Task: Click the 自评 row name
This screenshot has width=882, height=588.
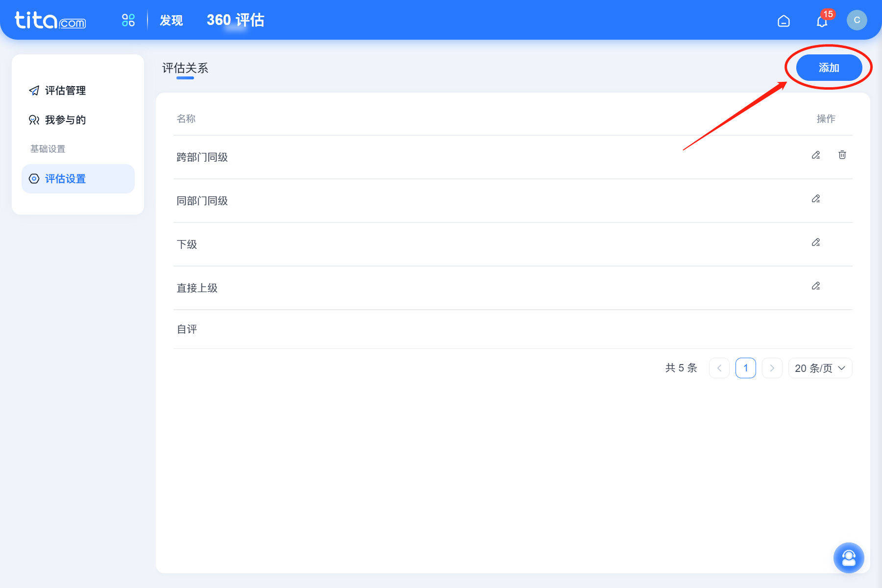Action: (187, 329)
